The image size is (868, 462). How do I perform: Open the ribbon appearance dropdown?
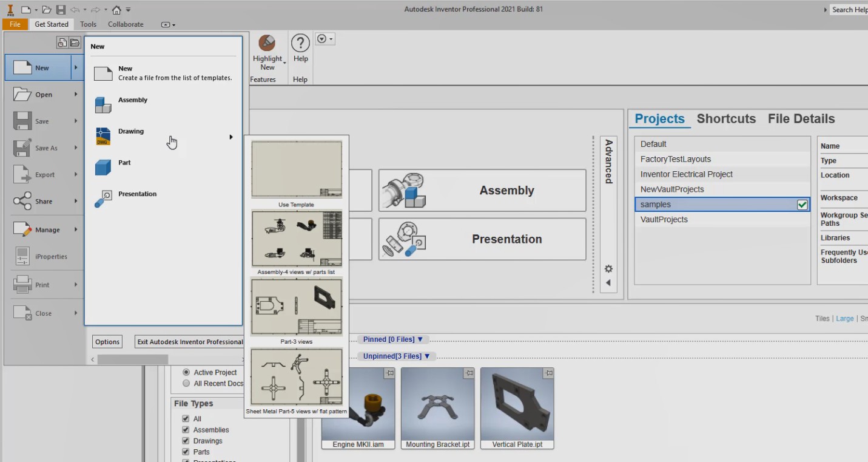pos(169,25)
